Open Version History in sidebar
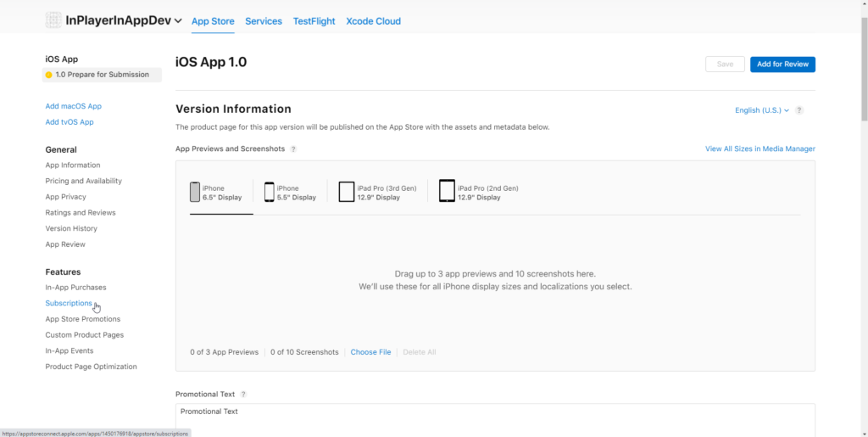This screenshot has width=868, height=437. pos(71,229)
